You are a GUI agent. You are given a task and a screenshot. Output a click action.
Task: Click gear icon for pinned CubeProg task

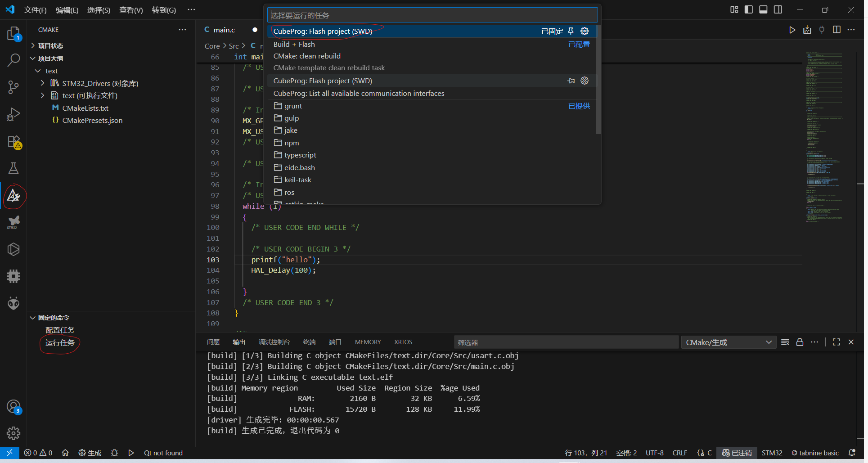[585, 31]
